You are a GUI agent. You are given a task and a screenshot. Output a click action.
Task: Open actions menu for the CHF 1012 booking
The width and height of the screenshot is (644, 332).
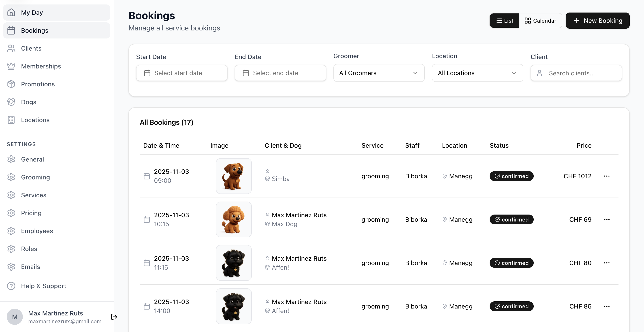607,176
